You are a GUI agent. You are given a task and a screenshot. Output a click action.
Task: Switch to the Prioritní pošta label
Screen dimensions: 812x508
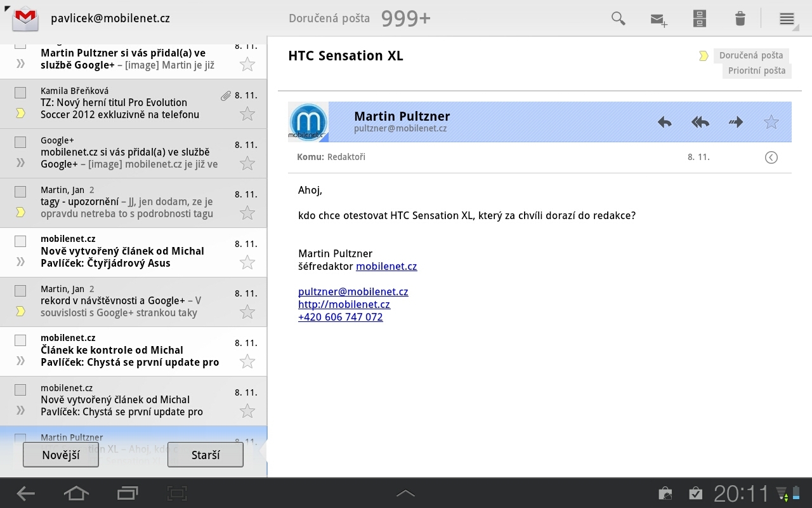click(x=756, y=70)
